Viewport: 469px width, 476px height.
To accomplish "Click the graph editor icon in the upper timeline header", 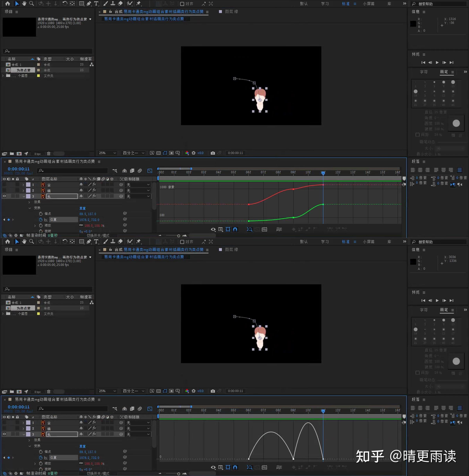I will click(150, 171).
